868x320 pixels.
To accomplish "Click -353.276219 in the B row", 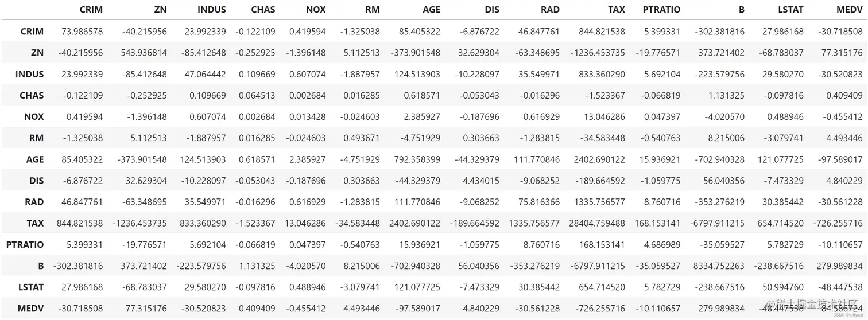I will [x=534, y=266].
